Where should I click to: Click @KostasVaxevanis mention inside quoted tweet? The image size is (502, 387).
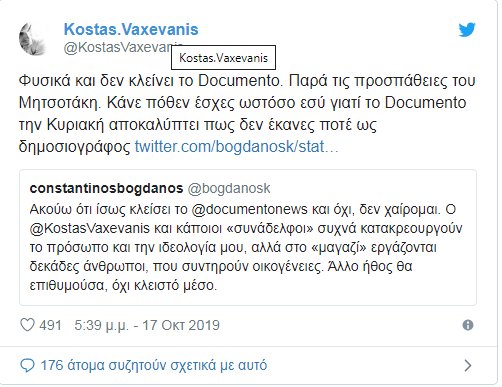[x=90, y=228]
